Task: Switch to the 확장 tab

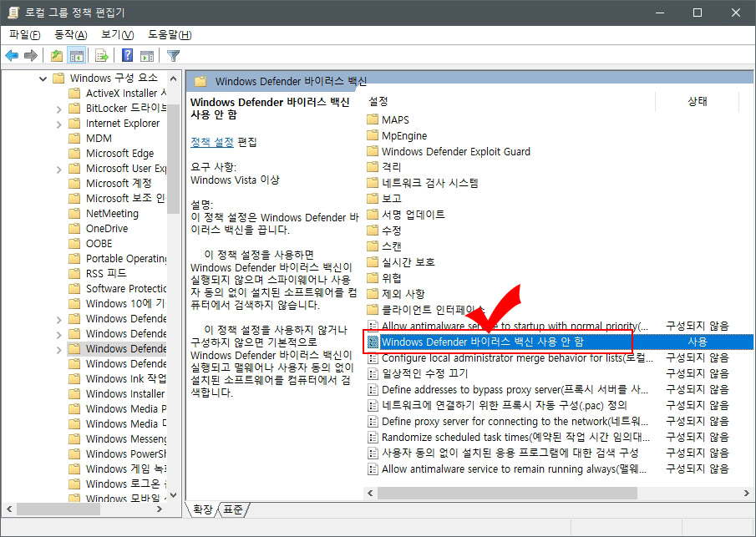Action: tap(203, 509)
